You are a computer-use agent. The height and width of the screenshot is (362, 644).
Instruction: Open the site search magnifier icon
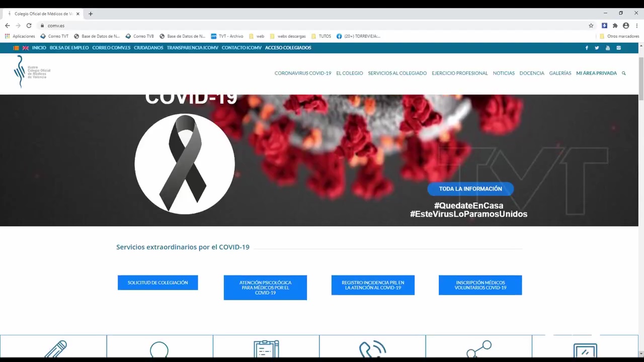coord(624,73)
